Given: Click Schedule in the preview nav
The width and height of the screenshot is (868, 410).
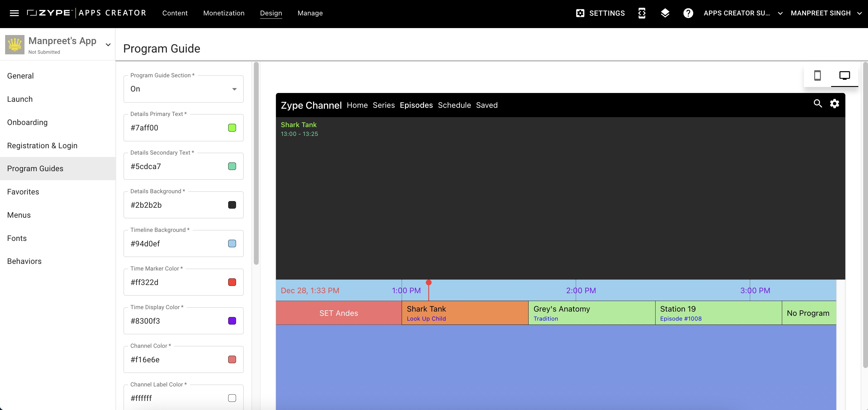Looking at the screenshot, I should coord(454,105).
